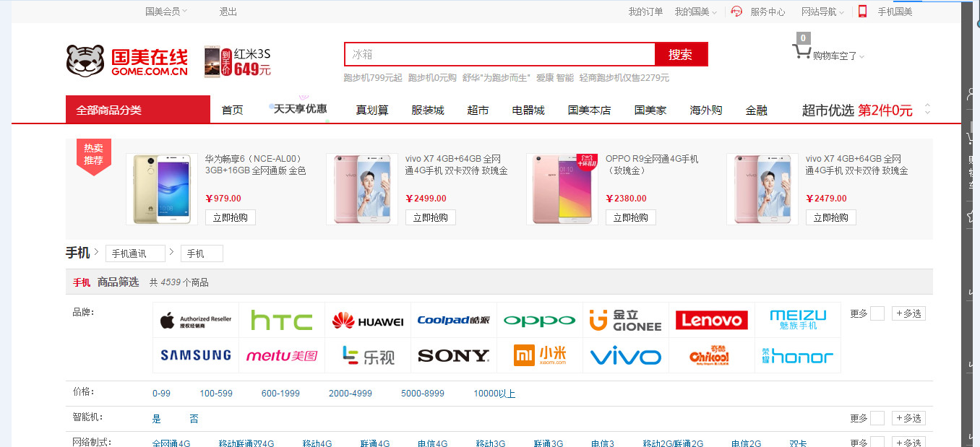The height and width of the screenshot is (447, 980).
Task: Click the red 搜索 button
Action: [x=681, y=54]
